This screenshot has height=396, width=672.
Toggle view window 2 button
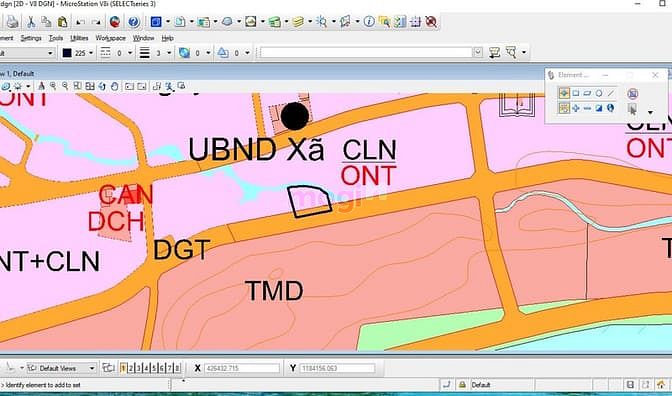pyautogui.click(x=131, y=368)
